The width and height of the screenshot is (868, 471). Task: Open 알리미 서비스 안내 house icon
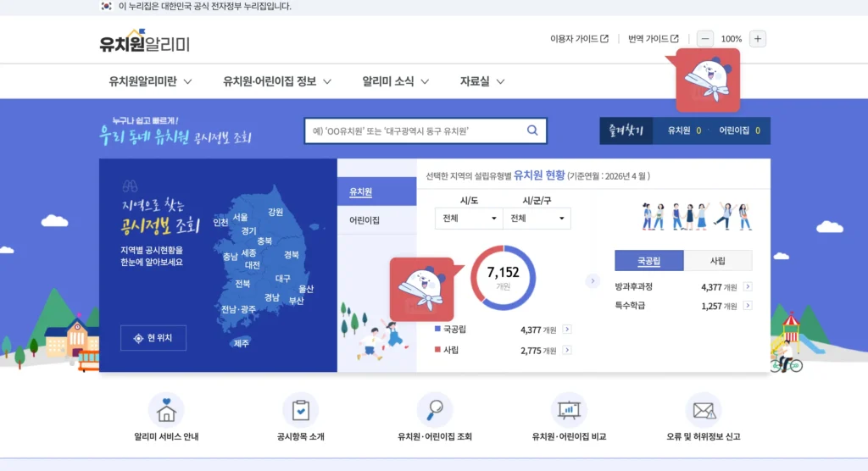point(166,410)
